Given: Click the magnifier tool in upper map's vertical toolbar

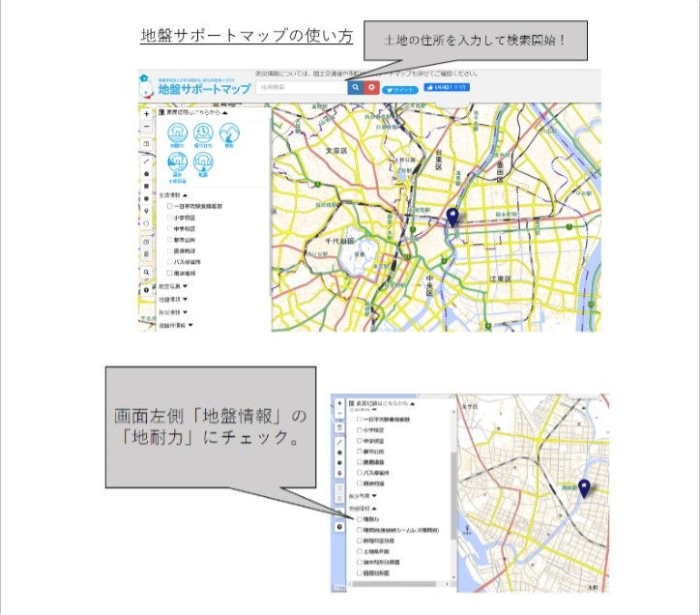Looking at the screenshot, I should pos(146,272).
